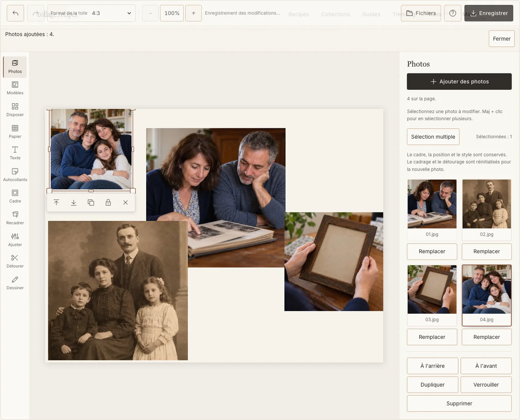The image size is (520, 420).
Task: Open the Format de la toile dropdown
Action: 92,13
